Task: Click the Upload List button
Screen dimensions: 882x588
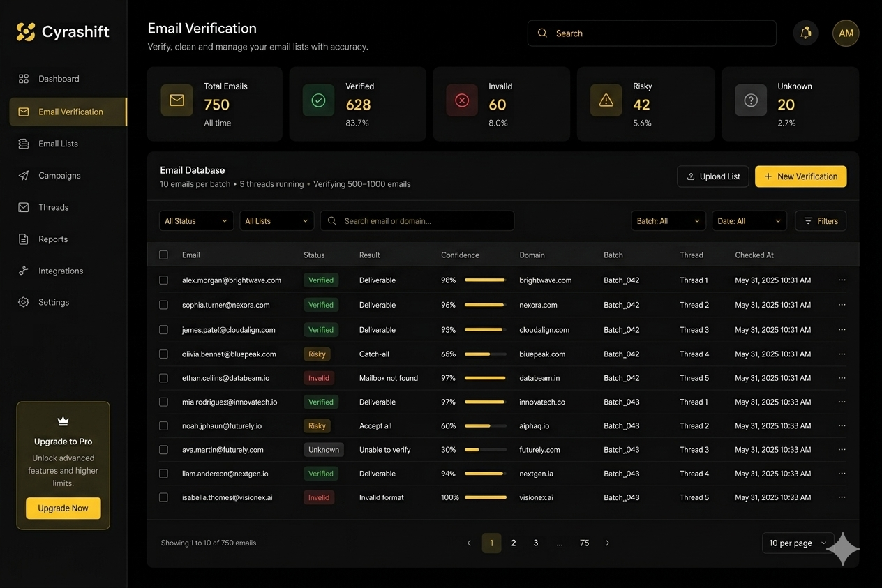Action: [x=713, y=176]
